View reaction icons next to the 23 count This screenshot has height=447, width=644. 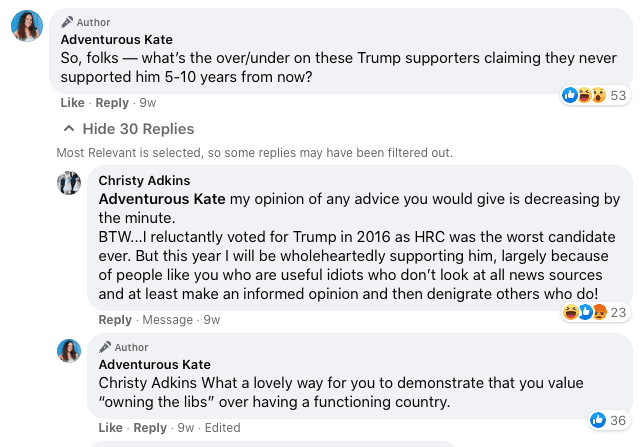click(x=584, y=312)
